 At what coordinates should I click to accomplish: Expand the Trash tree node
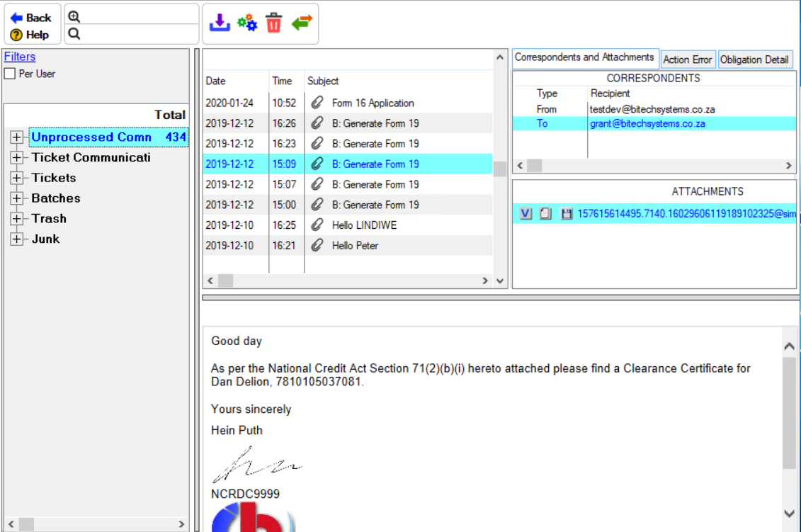click(x=17, y=219)
